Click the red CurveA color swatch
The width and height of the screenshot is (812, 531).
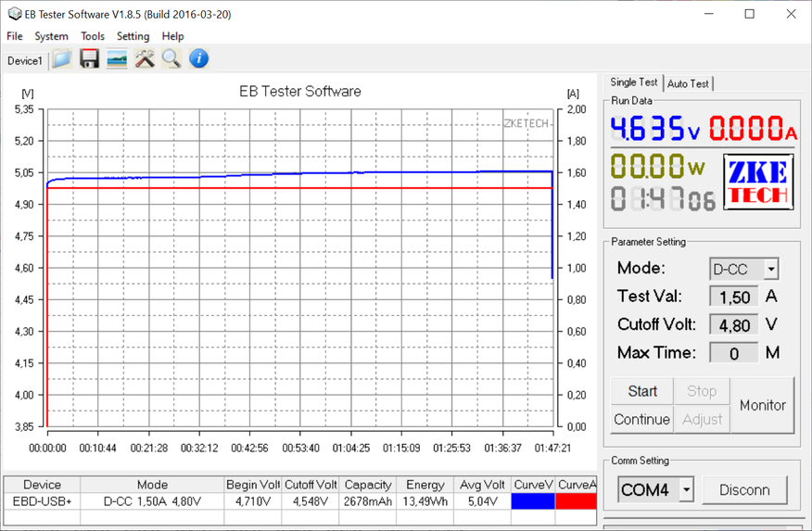(576, 501)
